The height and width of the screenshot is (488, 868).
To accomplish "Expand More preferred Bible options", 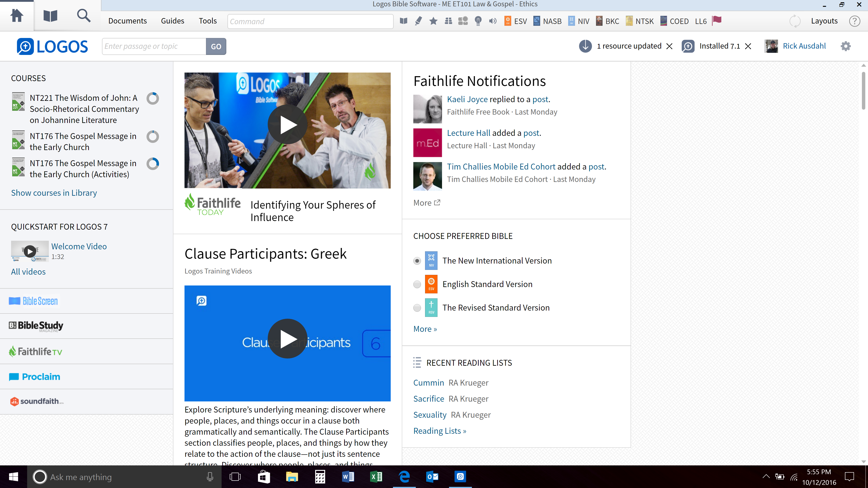I will pyautogui.click(x=425, y=329).
